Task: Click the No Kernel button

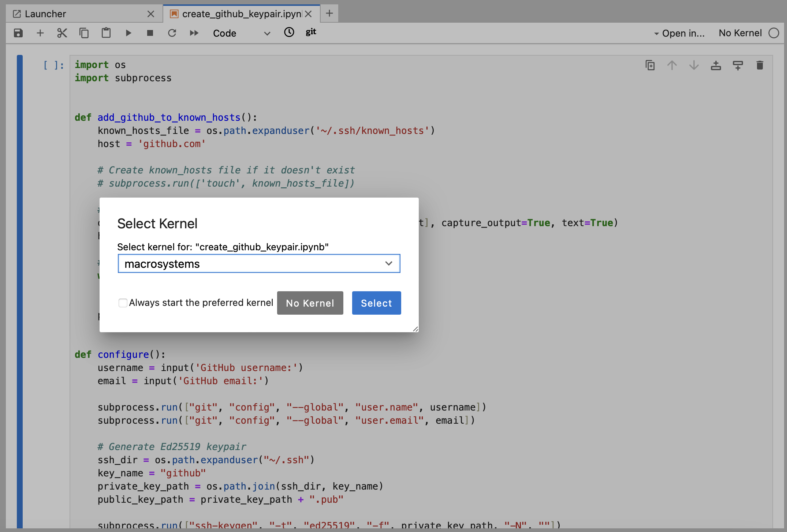Action: point(309,303)
